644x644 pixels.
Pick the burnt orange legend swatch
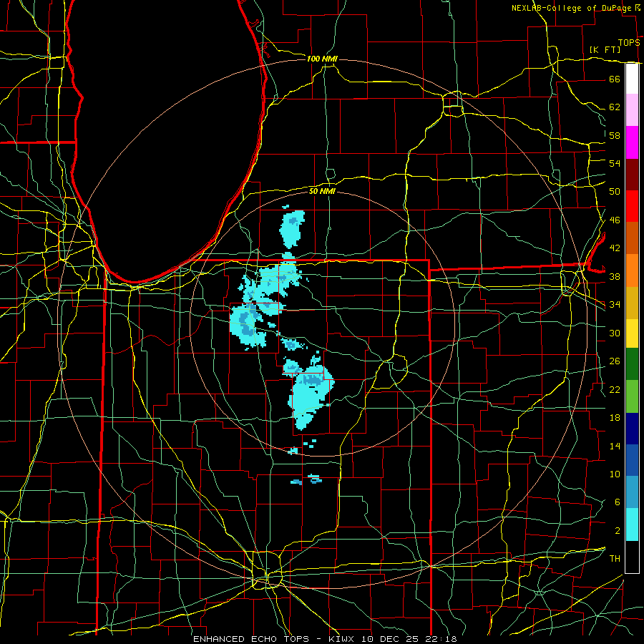pyautogui.click(x=632, y=238)
